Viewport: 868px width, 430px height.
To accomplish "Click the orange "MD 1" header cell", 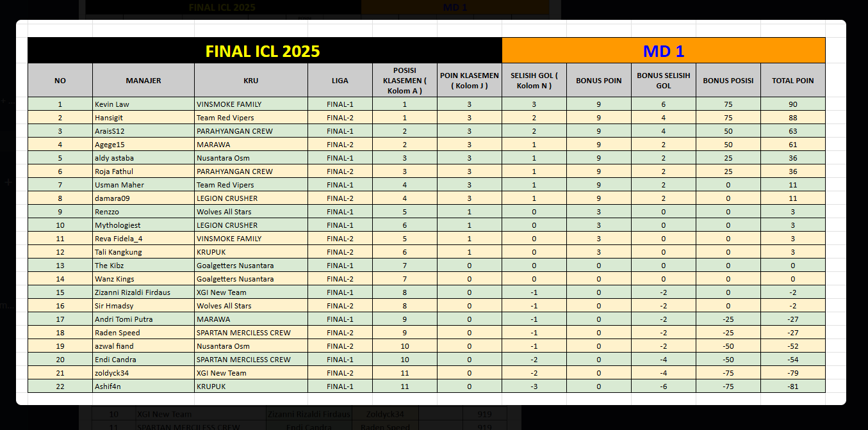I will 664,51.
